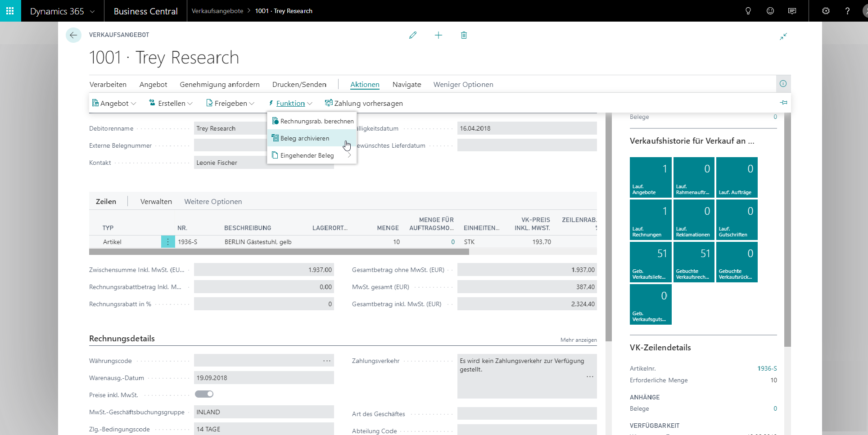Click the Verkaufsangebote breadcrumb link

pos(217,11)
